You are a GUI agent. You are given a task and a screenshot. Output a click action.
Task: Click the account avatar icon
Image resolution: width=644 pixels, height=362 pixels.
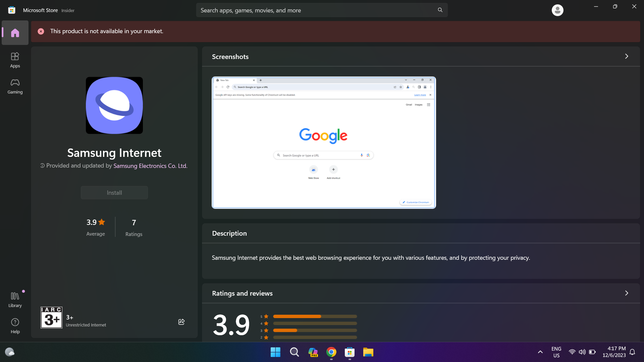click(557, 10)
